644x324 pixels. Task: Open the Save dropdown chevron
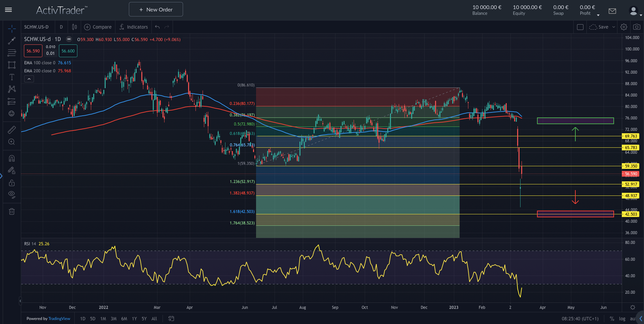[x=614, y=27]
